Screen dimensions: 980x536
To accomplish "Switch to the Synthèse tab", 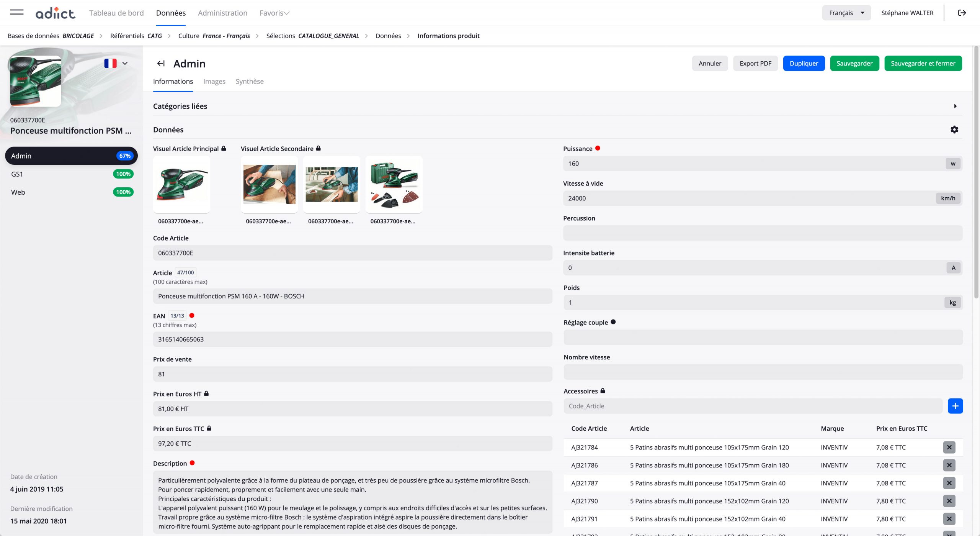I will click(250, 81).
